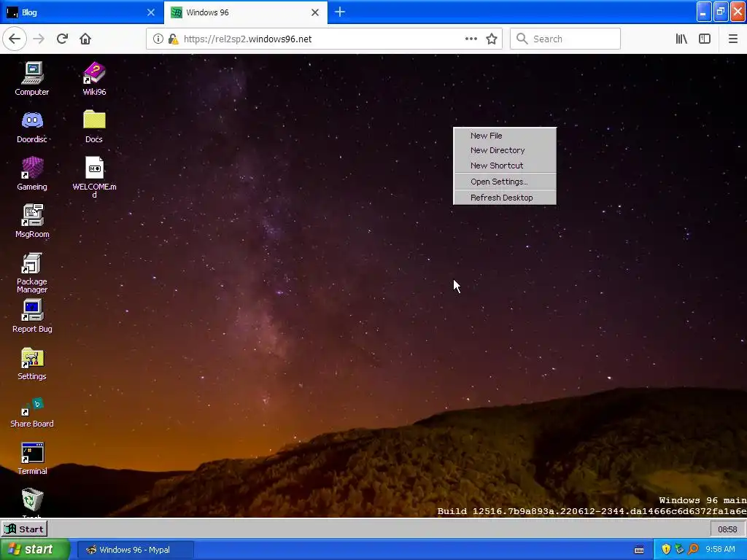
Task: Open a new browser tab
Action: click(340, 12)
